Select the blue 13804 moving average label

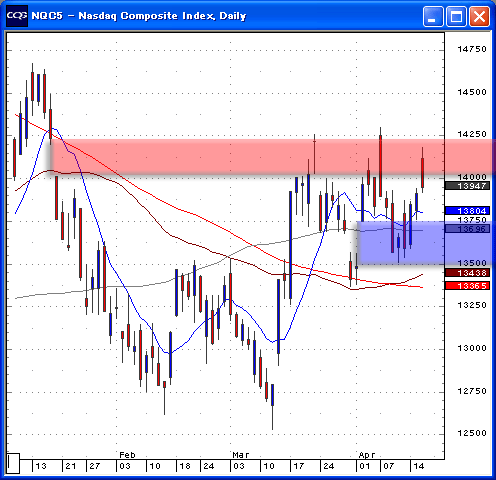coord(468,211)
